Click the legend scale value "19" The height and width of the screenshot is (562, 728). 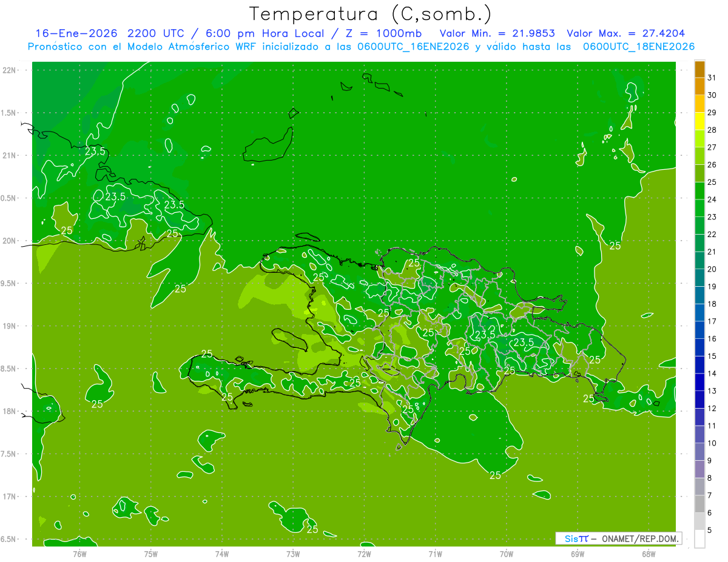point(712,287)
